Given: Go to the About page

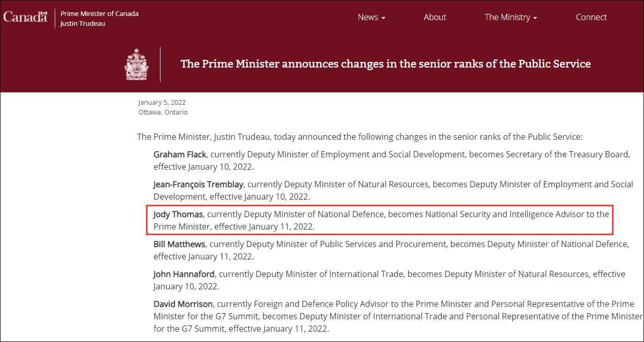Looking at the screenshot, I should click(x=434, y=17).
